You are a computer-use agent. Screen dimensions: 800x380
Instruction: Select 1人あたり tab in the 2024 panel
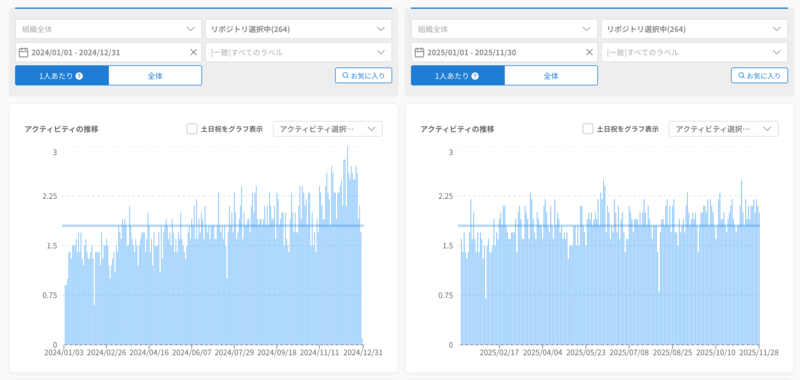tap(62, 75)
